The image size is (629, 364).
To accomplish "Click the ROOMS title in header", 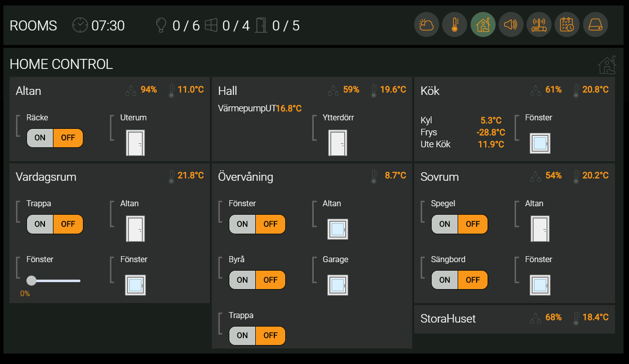I will point(33,25).
